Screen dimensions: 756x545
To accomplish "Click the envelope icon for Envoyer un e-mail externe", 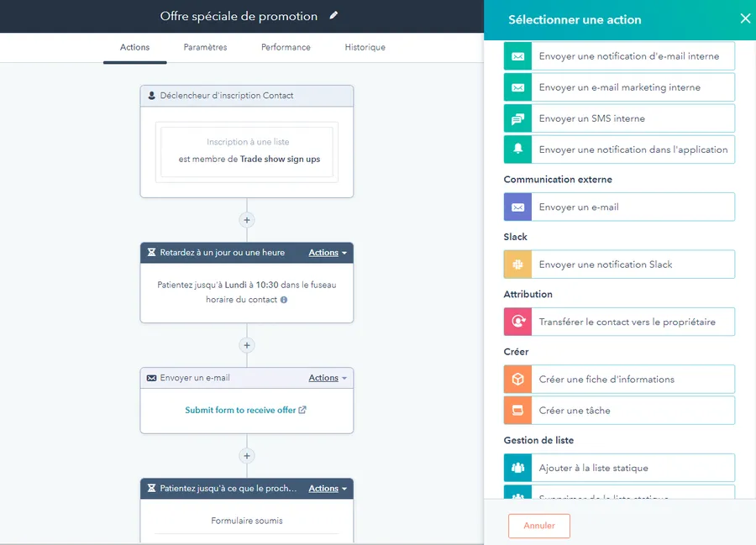I will tap(518, 207).
